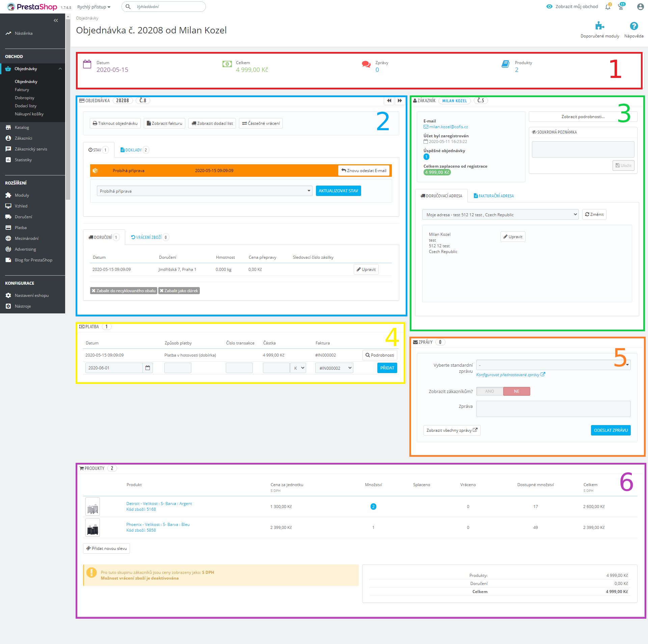Open Doručení in sidebar
648x644 pixels.
point(23,217)
